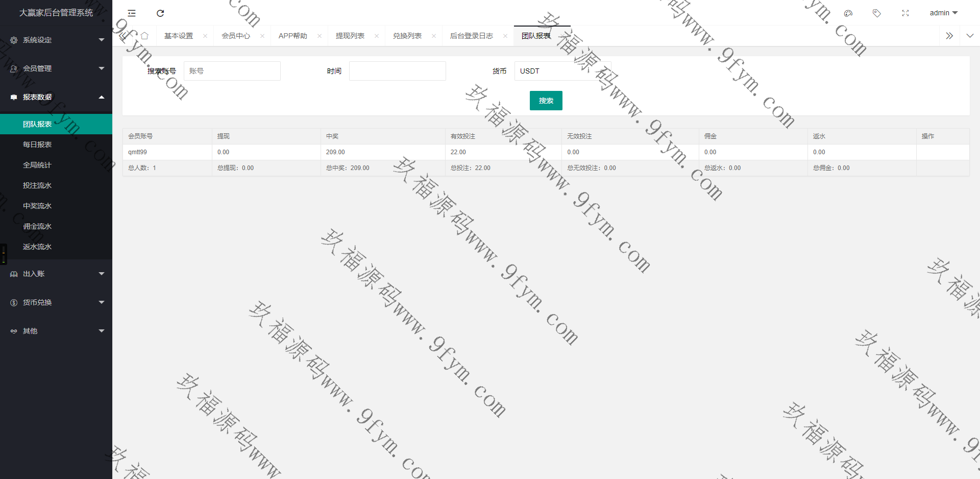Switch to the 会员中心 tab
Image resolution: width=980 pixels, height=479 pixels.
[x=236, y=36]
